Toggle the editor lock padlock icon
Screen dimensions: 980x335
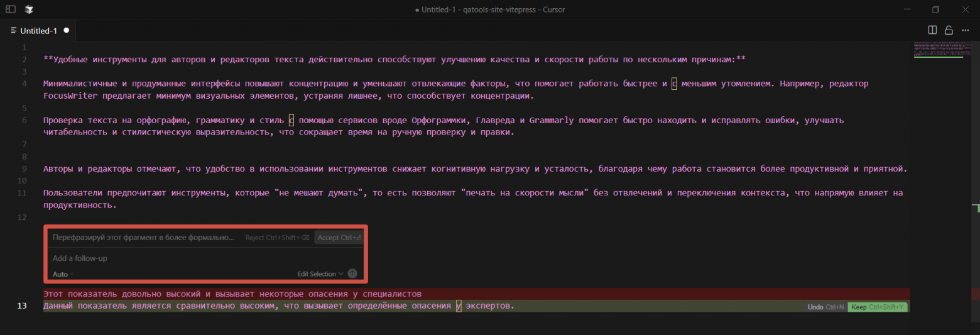949,30
